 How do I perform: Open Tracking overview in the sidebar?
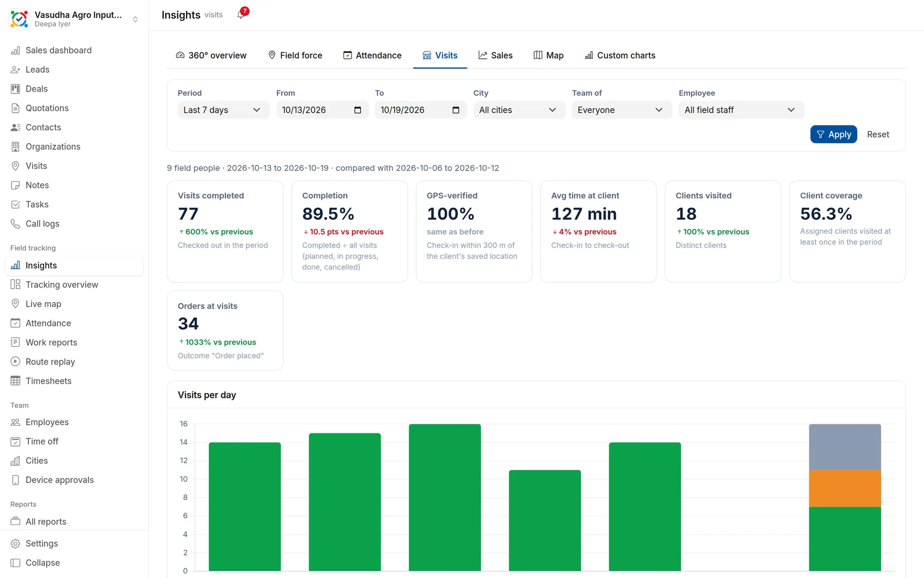coord(74,285)
